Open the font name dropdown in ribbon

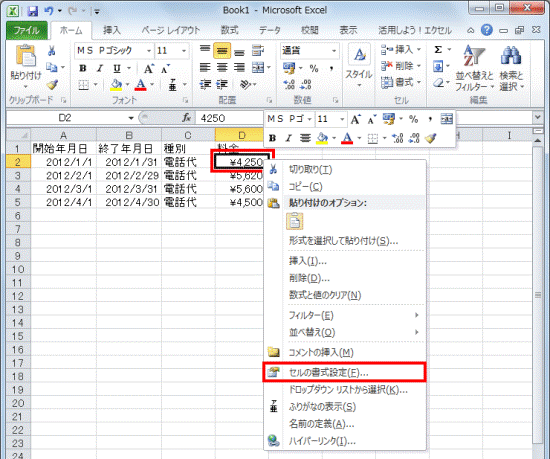[x=149, y=51]
